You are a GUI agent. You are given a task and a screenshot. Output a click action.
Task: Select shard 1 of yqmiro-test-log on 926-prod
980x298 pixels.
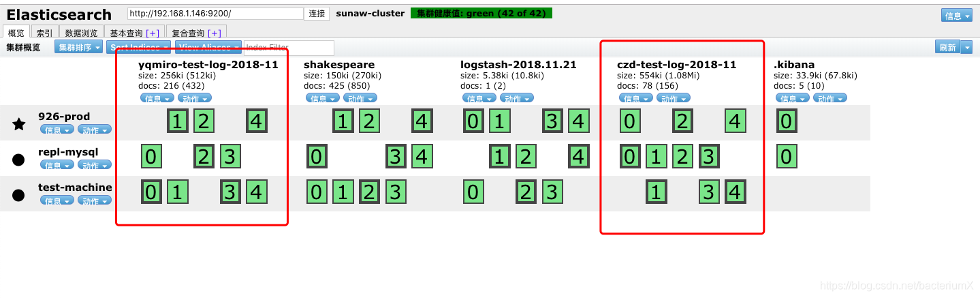pos(177,122)
